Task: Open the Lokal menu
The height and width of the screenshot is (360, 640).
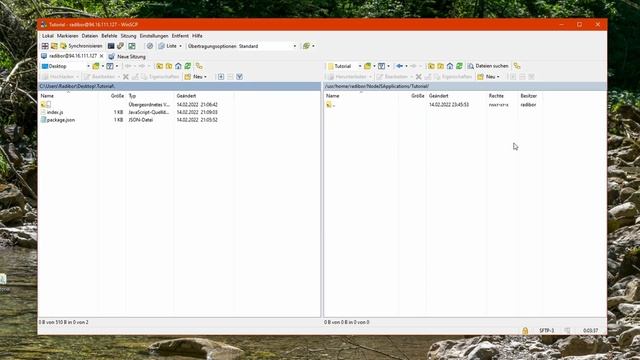Action: [48, 36]
